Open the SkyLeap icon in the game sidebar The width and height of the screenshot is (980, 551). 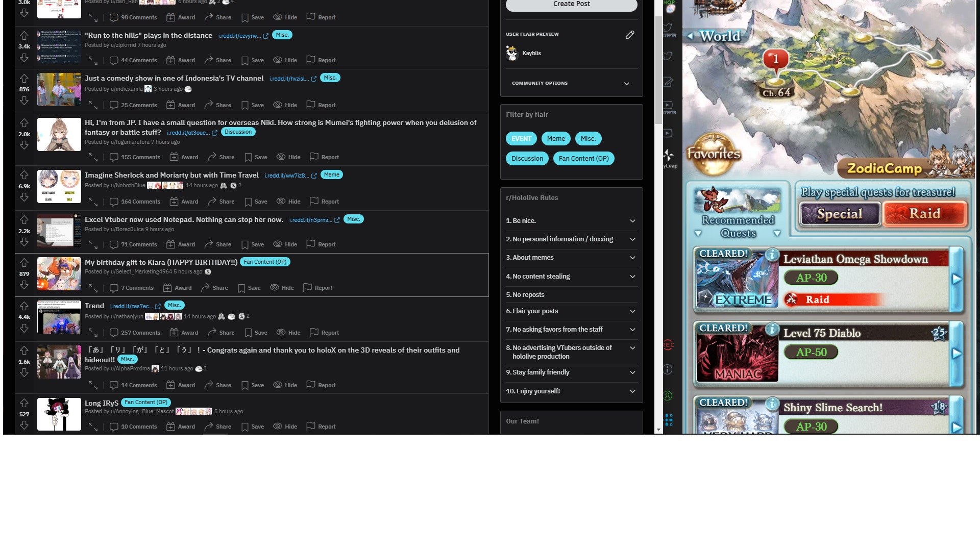pyautogui.click(x=669, y=156)
